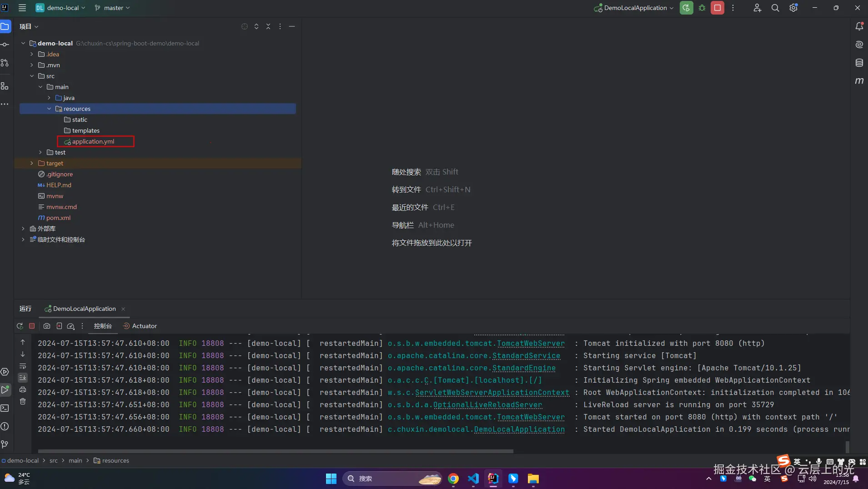The image size is (868, 489).
Task: Start debugging with the bug icon
Action: (702, 8)
